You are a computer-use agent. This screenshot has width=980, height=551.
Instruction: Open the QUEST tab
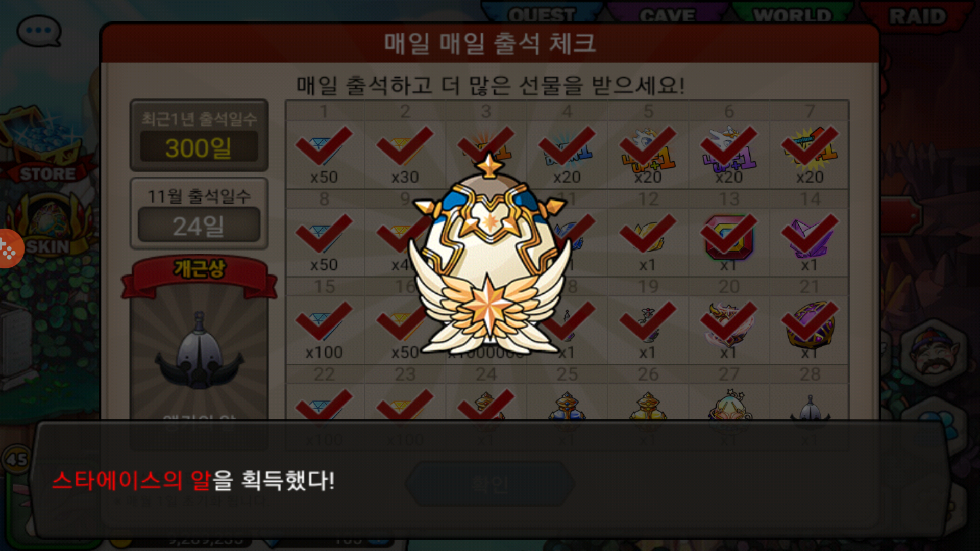pyautogui.click(x=542, y=14)
